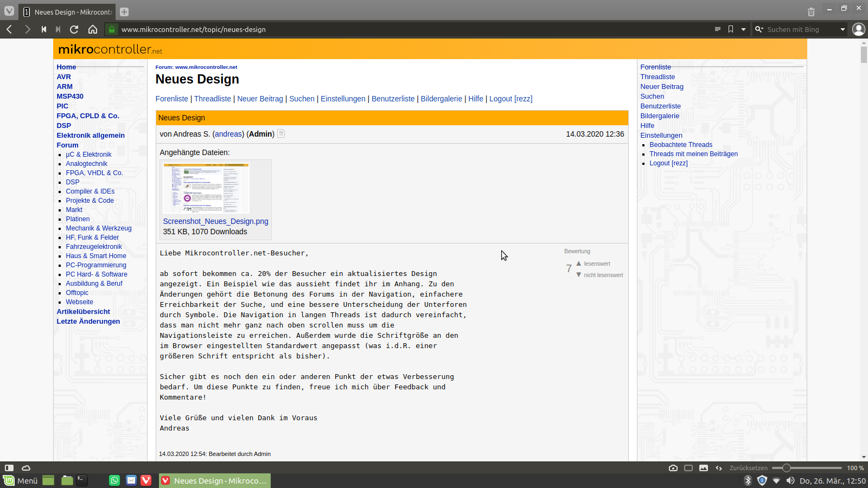Open network Wi-Fi tray icon
Image resolution: width=868 pixels, height=488 pixels.
coord(776,480)
